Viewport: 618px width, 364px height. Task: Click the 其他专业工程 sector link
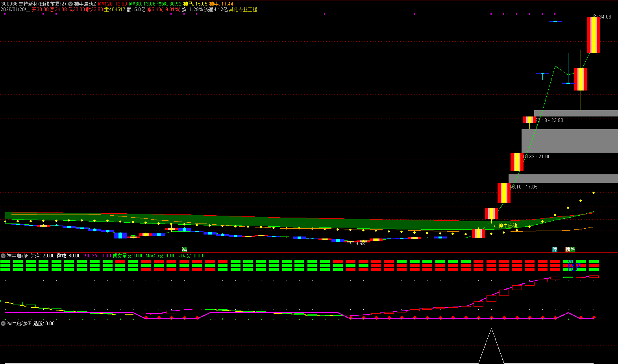pyautogui.click(x=243, y=9)
